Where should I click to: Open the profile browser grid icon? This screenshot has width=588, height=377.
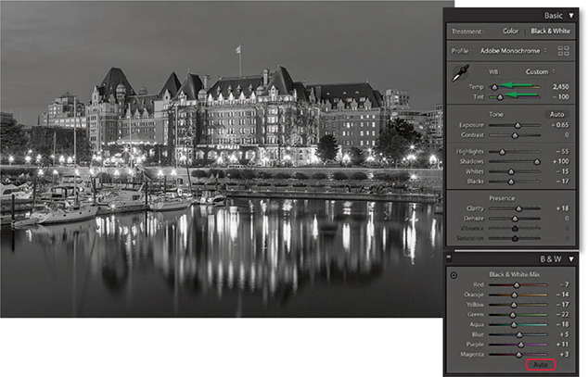click(563, 51)
